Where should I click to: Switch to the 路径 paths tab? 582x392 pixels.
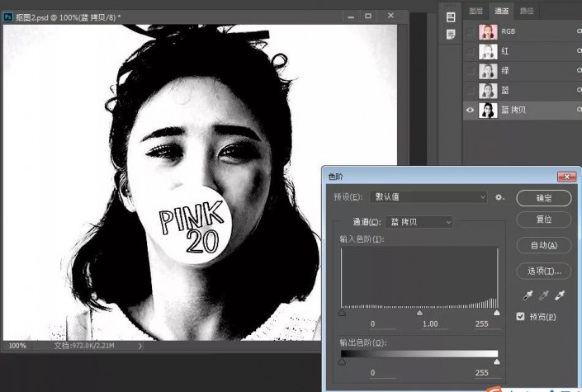click(526, 11)
